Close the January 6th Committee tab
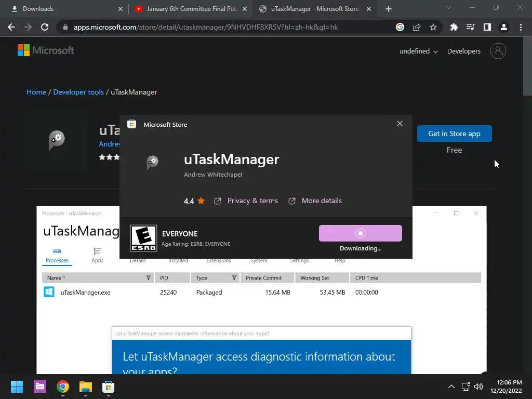This screenshot has height=399, width=532. click(x=245, y=9)
